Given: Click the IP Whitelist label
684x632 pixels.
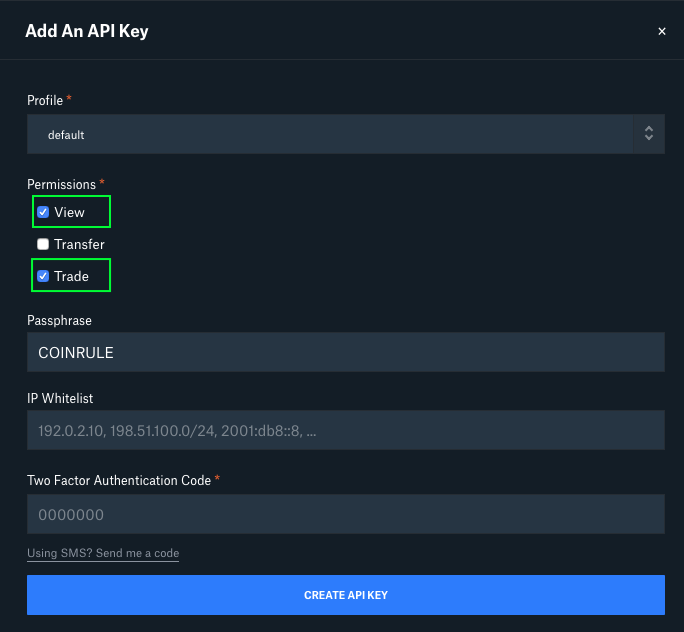Looking at the screenshot, I should click(60, 398).
